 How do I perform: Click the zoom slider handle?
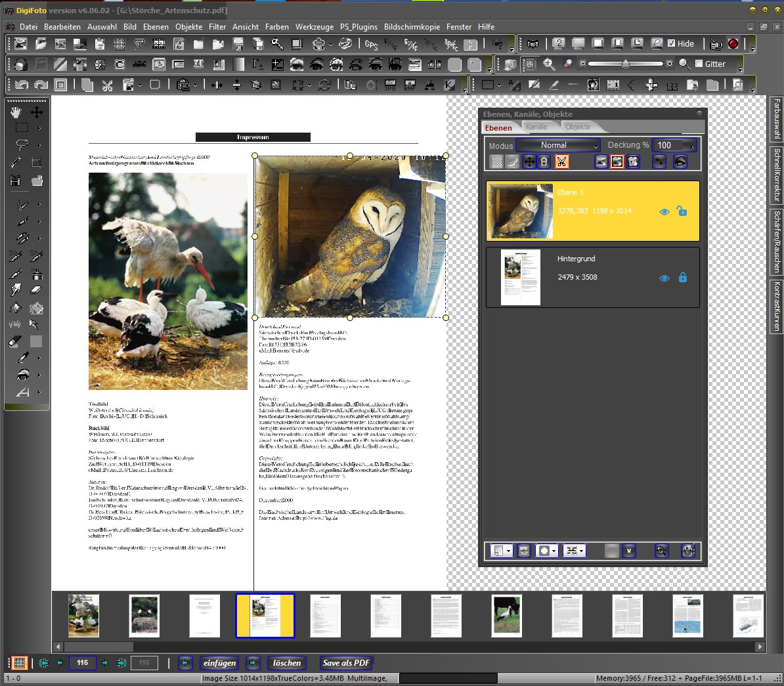pyautogui.click(x=626, y=64)
